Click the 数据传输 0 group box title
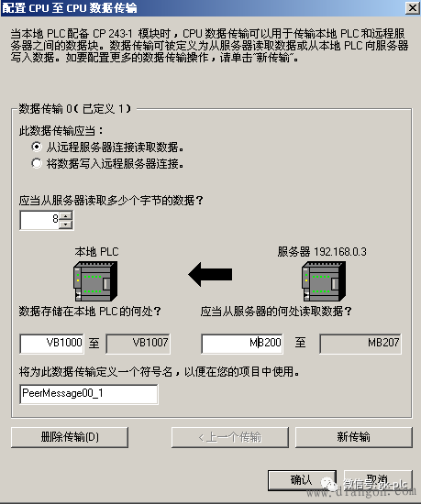 click(74, 109)
